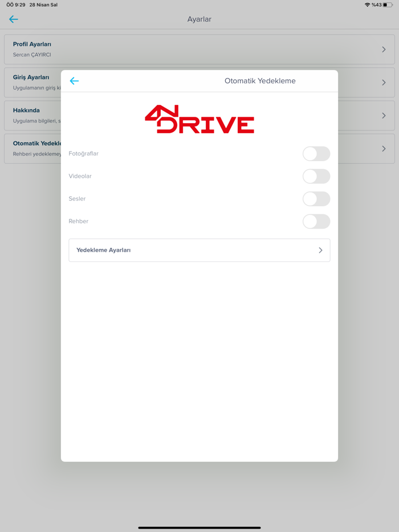Viewport: 399px width, 532px height.
Task: Tap Otomatik Yedekleme row chevron in background
Action: coord(384,149)
